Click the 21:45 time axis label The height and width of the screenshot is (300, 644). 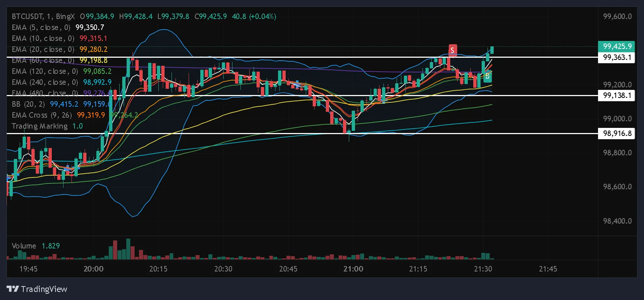[548, 269]
